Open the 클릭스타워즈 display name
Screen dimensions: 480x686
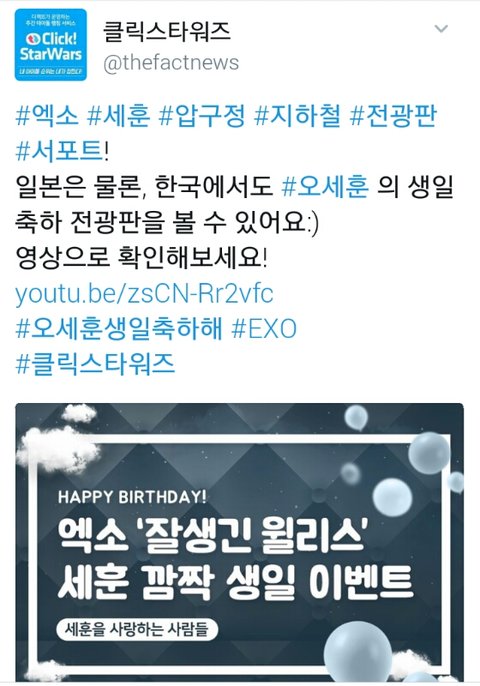pos(167,32)
